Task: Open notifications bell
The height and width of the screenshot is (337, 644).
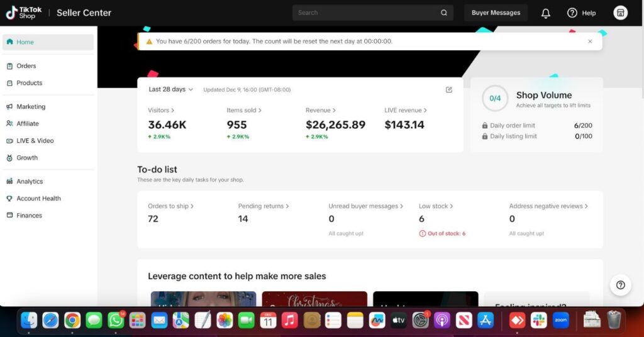Action: click(x=545, y=13)
